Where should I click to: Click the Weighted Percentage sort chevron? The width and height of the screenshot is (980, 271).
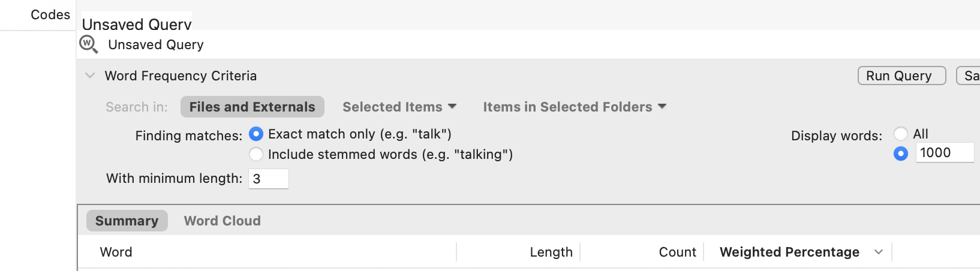[x=879, y=252]
